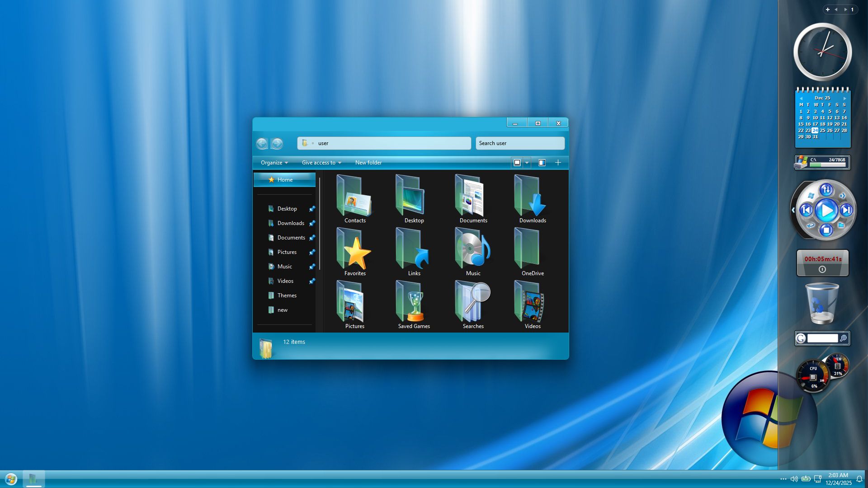Toggle the pin beside Music

tap(312, 267)
